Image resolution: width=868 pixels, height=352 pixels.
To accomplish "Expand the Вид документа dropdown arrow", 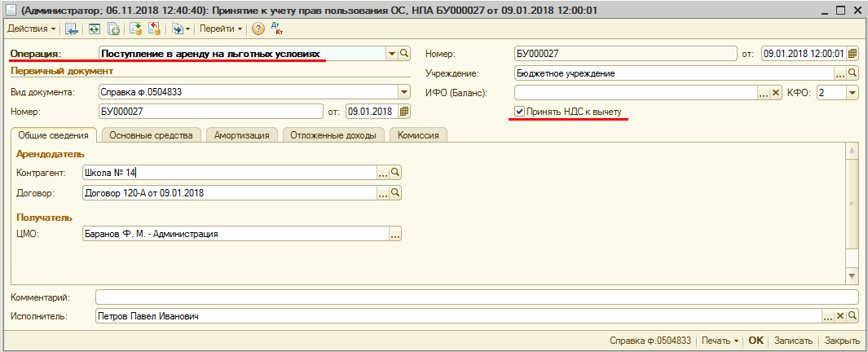I will tap(404, 92).
